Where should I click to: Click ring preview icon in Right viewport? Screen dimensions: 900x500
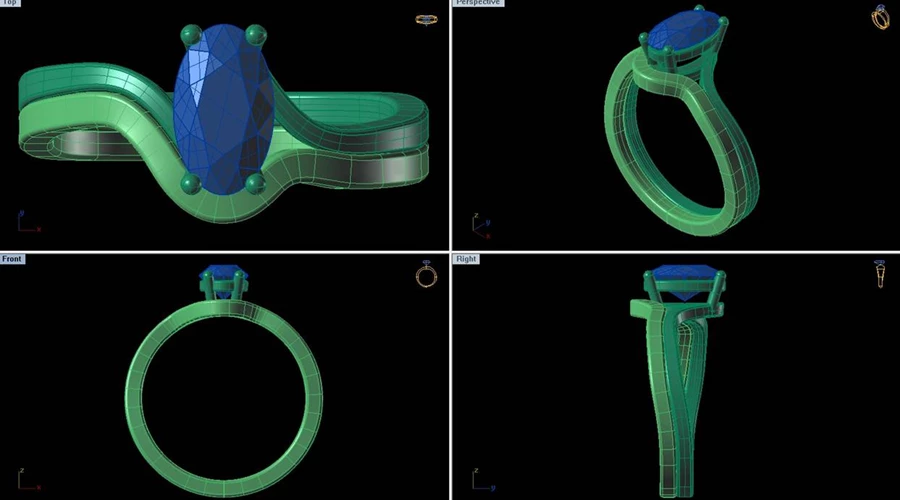point(879,274)
